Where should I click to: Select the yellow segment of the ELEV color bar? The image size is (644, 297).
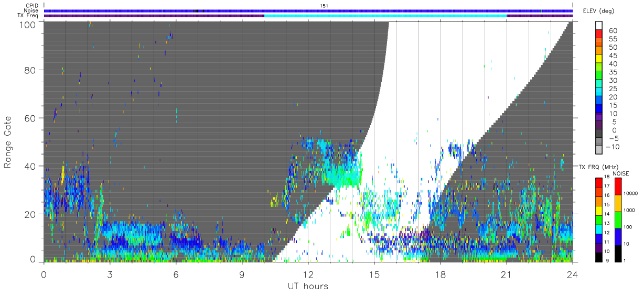[x=599, y=59]
